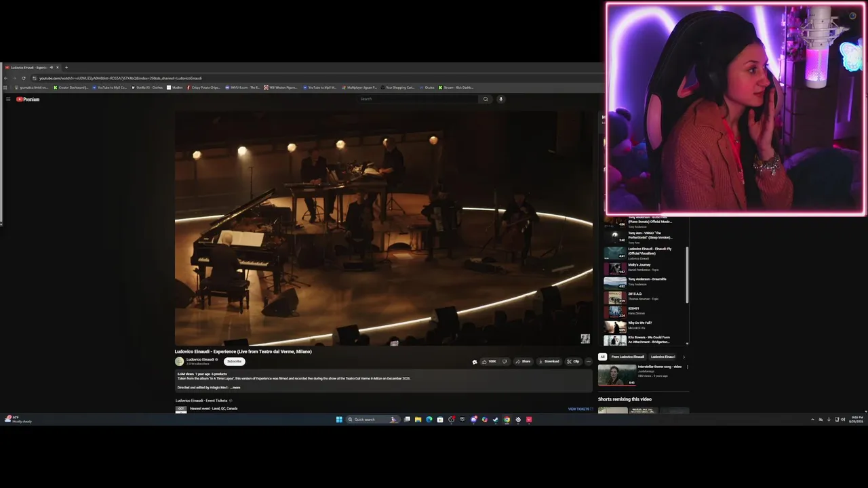Image resolution: width=868 pixels, height=488 pixels.
Task: Click the Download button
Action: point(549,361)
